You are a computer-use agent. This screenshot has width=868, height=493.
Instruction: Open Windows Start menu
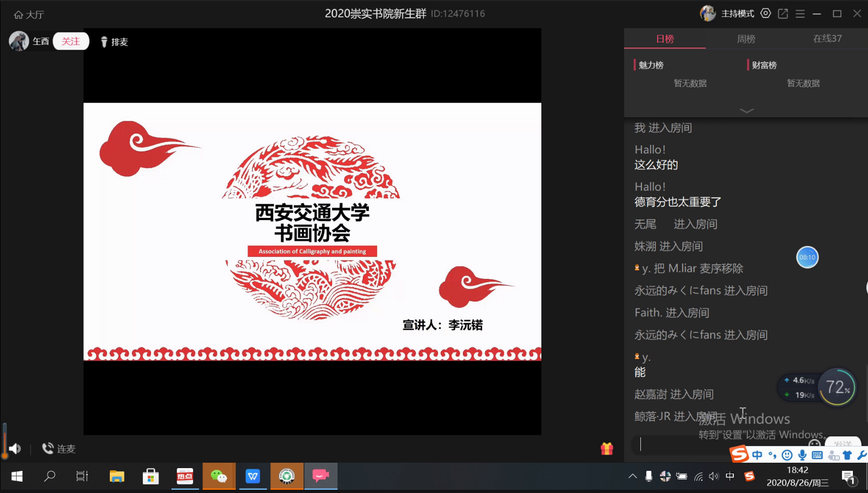17,476
